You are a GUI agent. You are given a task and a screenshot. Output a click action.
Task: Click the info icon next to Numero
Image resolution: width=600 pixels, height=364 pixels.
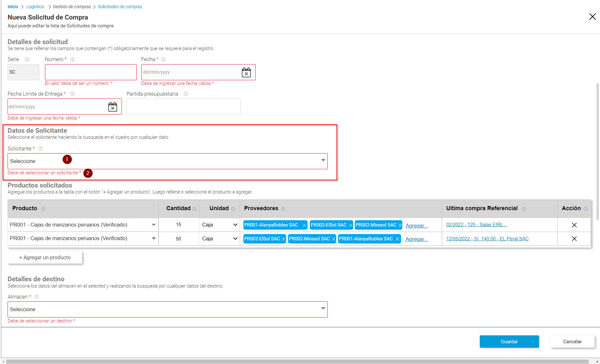tap(72, 59)
